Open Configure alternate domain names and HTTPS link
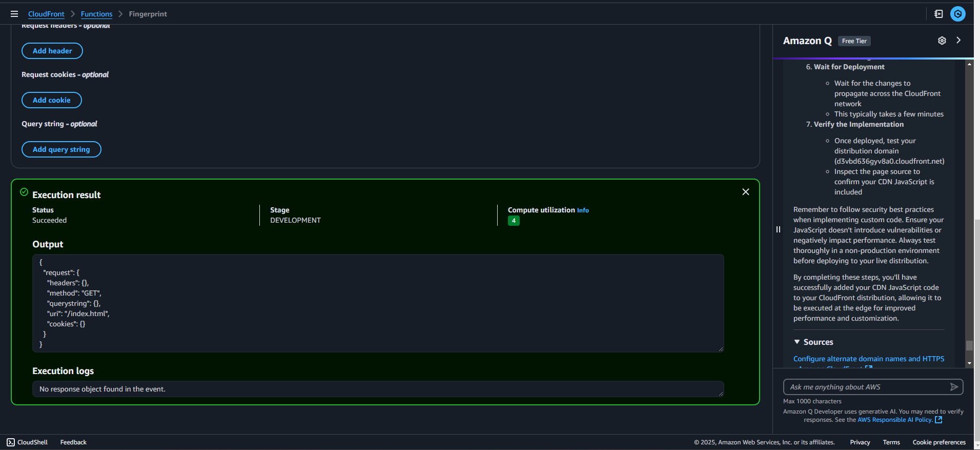The image size is (980, 450). coord(869,359)
